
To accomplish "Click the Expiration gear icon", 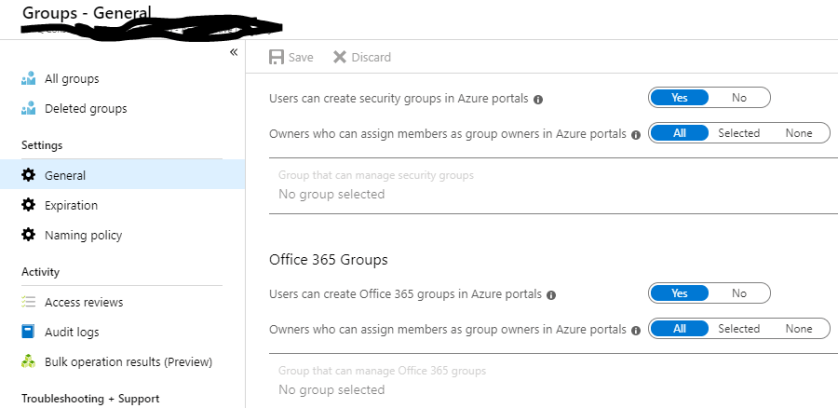I will click(28, 205).
